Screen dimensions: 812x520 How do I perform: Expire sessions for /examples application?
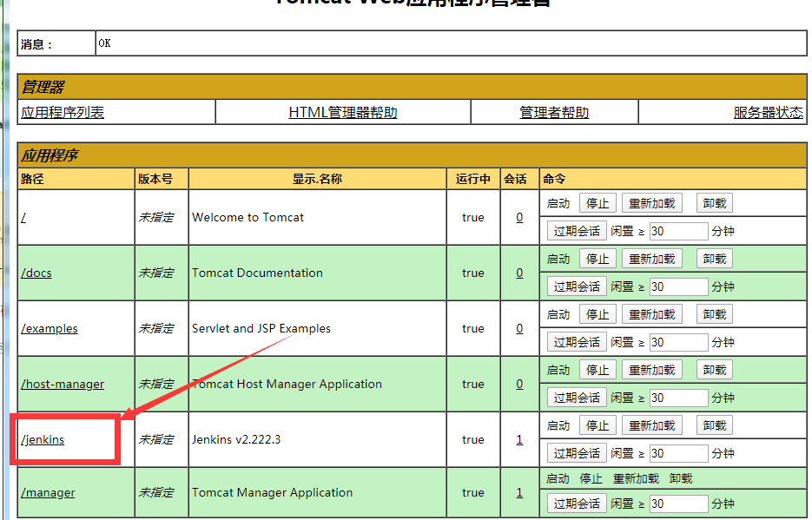[577, 342]
